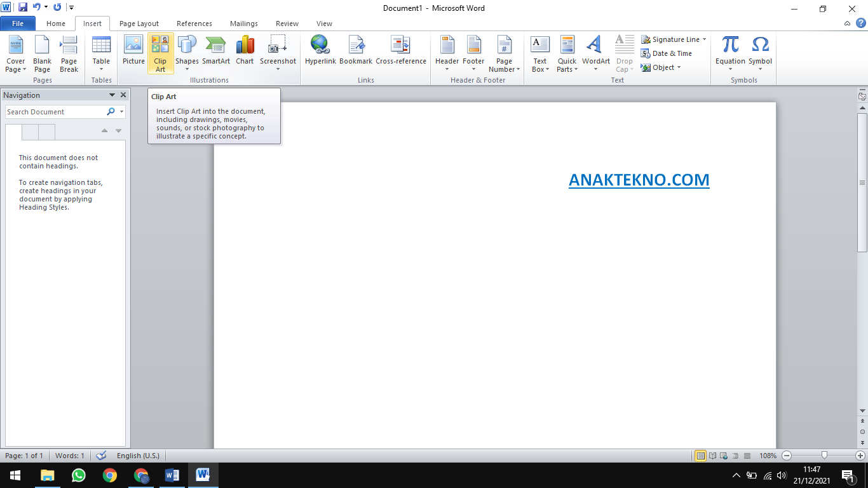Insert a Bookmark
This screenshot has height=488, width=868.
pyautogui.click(x=356, y=54)
